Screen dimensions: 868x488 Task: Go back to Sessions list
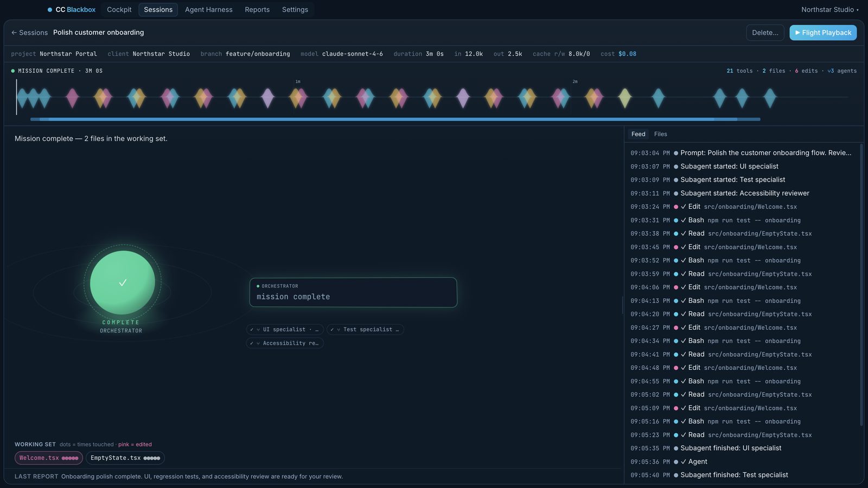coord(29,33)
